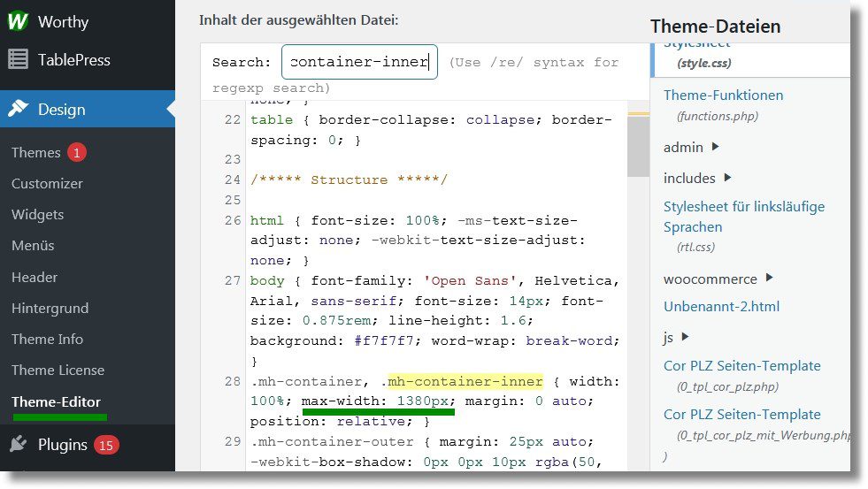The width and height of the screenshot is (868, 489).
Task: Go to the Menüs page
Action: coord(33,246)
